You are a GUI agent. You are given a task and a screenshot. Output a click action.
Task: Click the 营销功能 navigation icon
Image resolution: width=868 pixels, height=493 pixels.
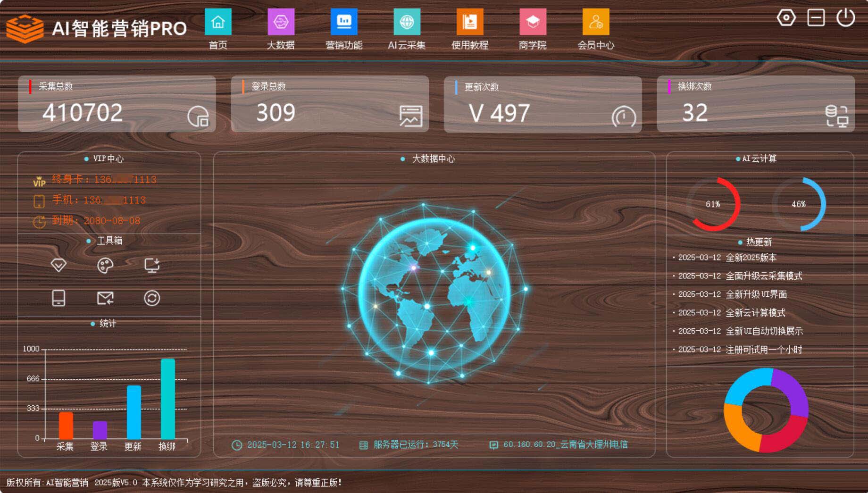(x=344, y=22)
